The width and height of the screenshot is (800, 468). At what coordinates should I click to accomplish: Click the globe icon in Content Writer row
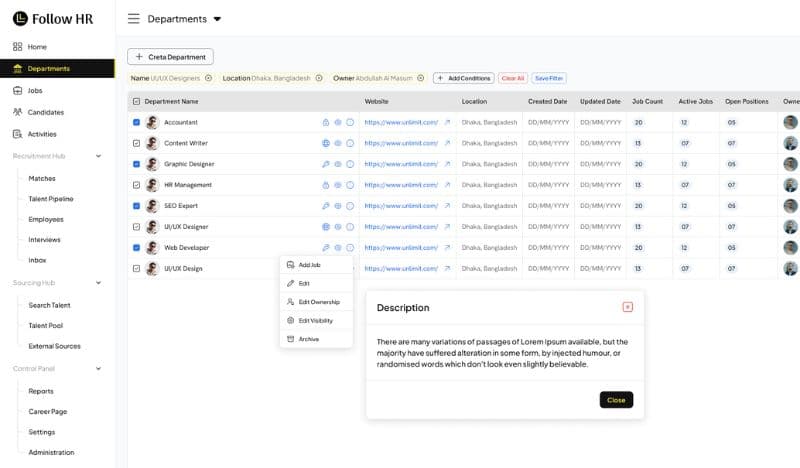325,143
